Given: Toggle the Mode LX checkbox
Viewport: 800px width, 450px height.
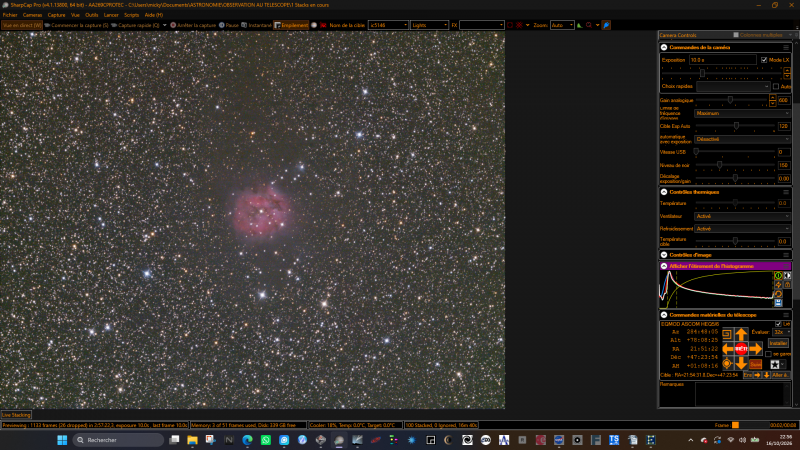Looking at the screenshot, I should (x=764, y=60).
